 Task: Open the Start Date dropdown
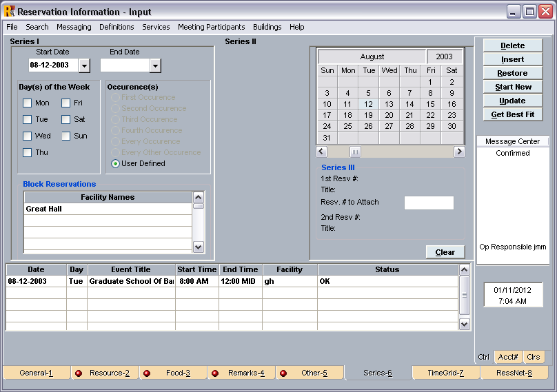tap(84, 65)
